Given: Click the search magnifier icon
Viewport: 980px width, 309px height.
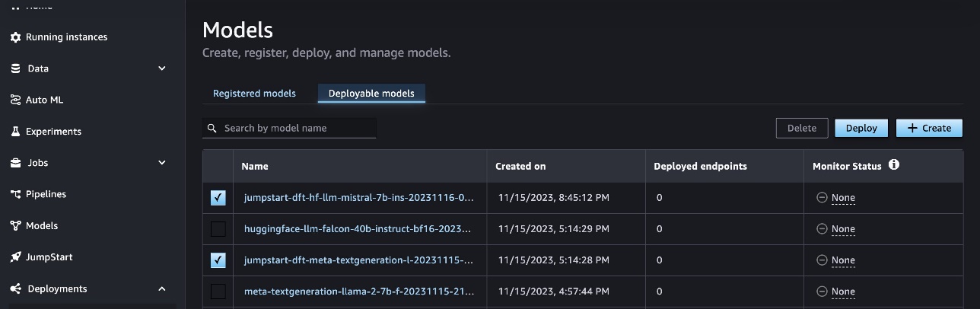Looking at the screenshot, I should (x=212, y=128).
